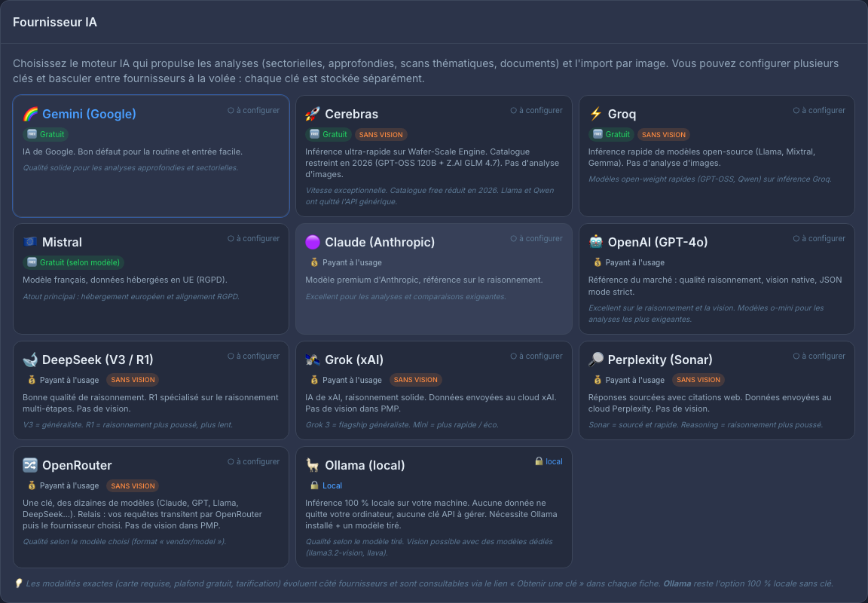Click the magnifier icon next to Perplexity
The image size is (868, 603).
(596, 360)
